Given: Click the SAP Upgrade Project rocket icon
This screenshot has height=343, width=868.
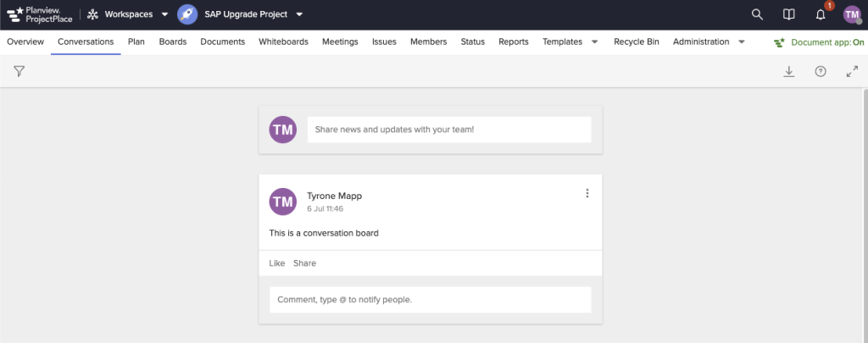Looking at the screenshot, I should pyautogui.click(x=187, y=14).
